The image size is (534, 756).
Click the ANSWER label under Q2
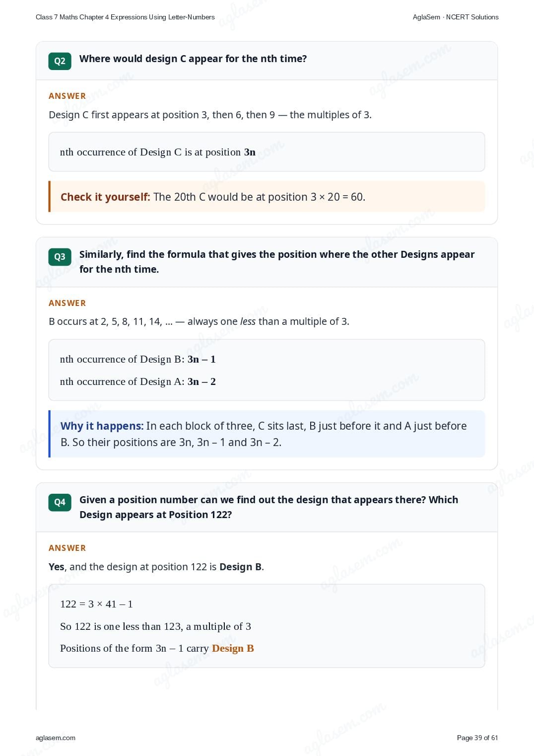(x=67, y=96)
